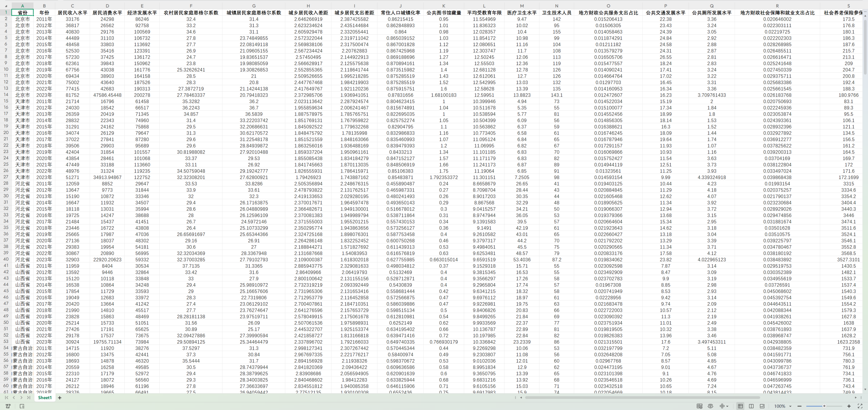The width and height of the screenshot is (868, 410).
Task: Add a new sheet with plus icon
Action: [60, 398]
